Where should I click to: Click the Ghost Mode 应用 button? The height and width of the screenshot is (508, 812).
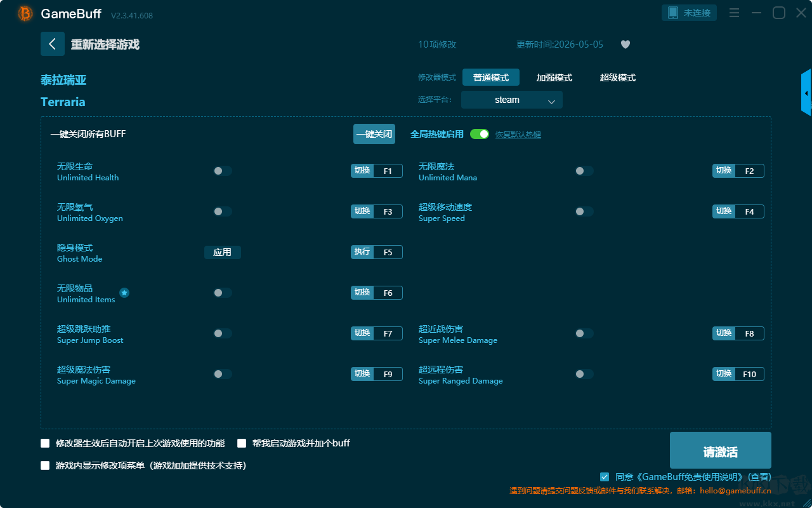coord(223,252)
